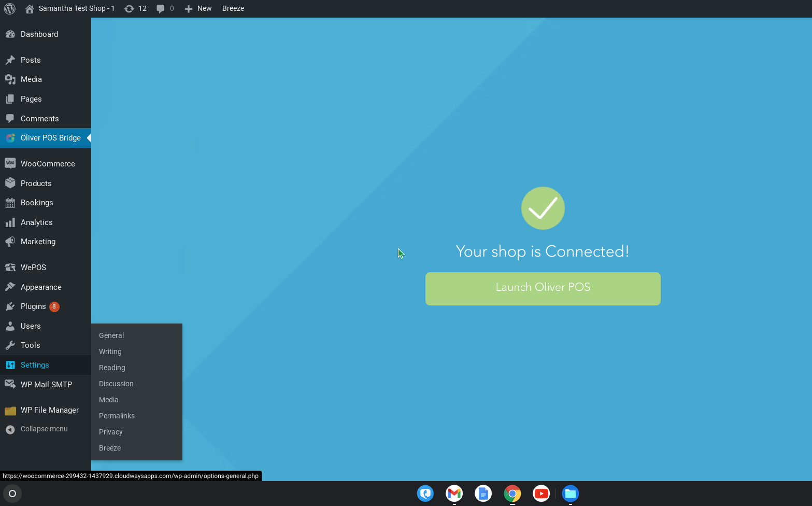The width and height of the screenshot is (812, 506).
Task: Open the WooCommerce menu label
Action: (48, 164)
